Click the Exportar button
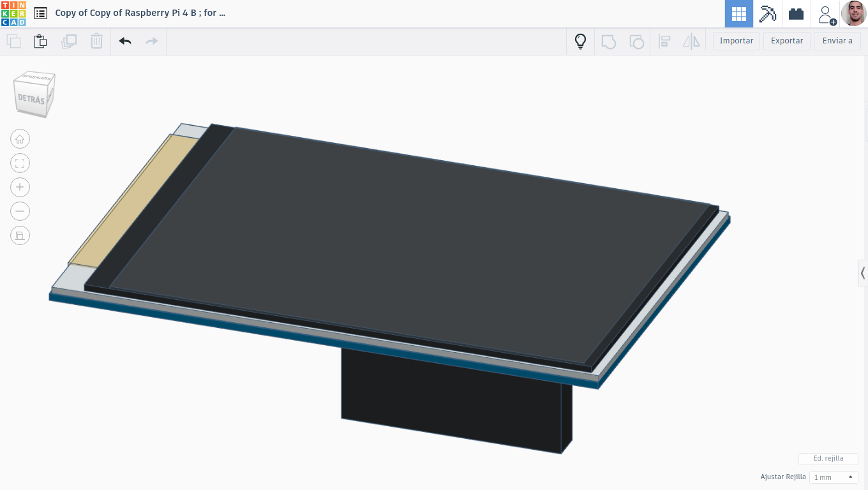This screenshot has height=490, width=868. (x=787, y=41)
